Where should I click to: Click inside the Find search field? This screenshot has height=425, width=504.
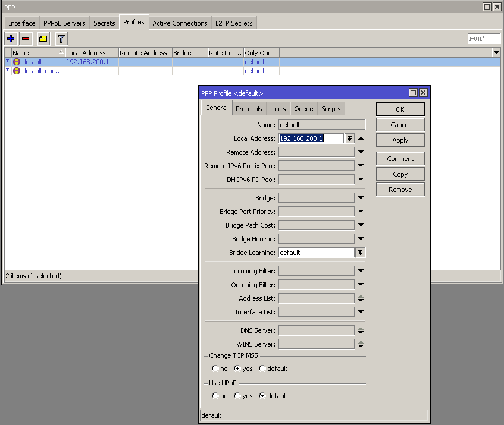pos(484,38)
